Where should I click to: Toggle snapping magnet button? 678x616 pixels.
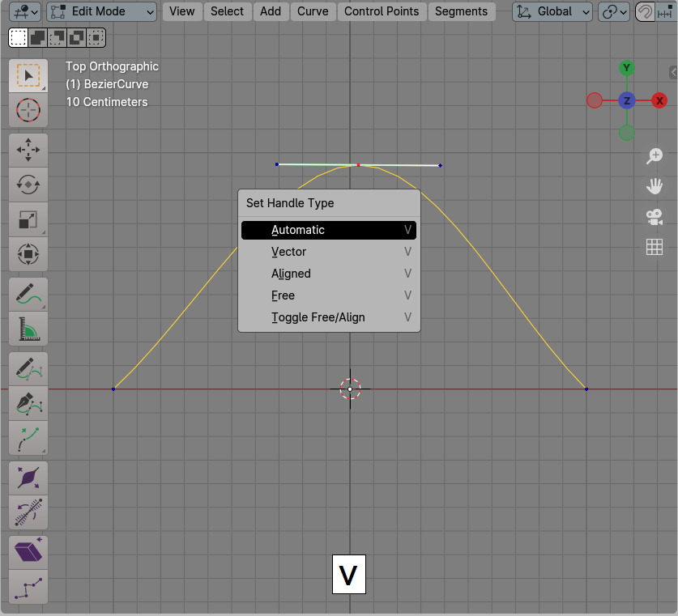645,11
